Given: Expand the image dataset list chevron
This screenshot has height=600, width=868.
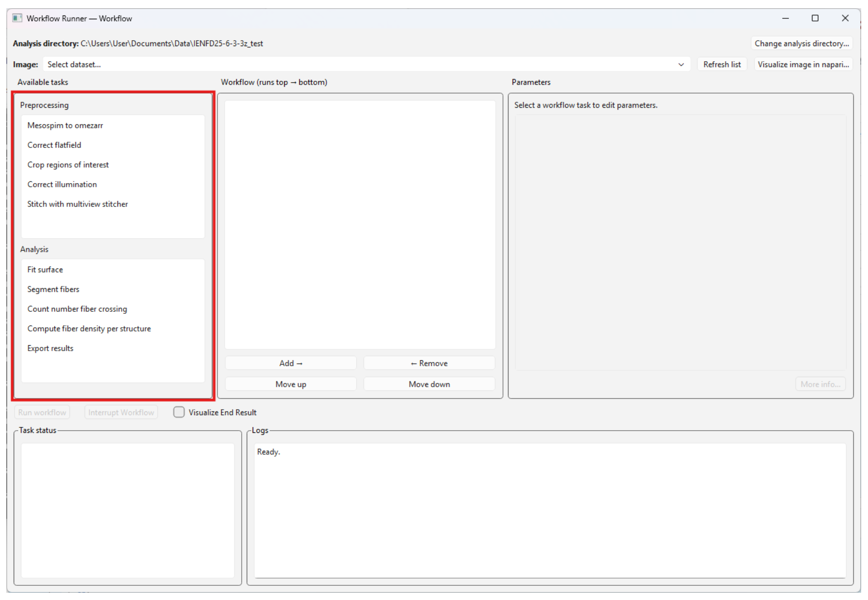Looking at the screenshot, I should [680, 64].
